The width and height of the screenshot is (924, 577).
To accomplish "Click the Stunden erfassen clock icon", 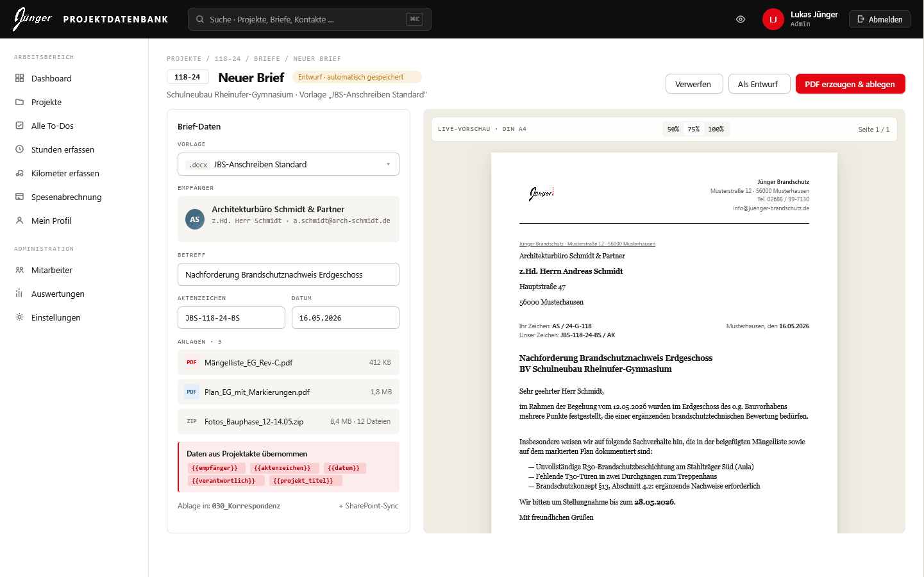I will (x=19, y=149).
